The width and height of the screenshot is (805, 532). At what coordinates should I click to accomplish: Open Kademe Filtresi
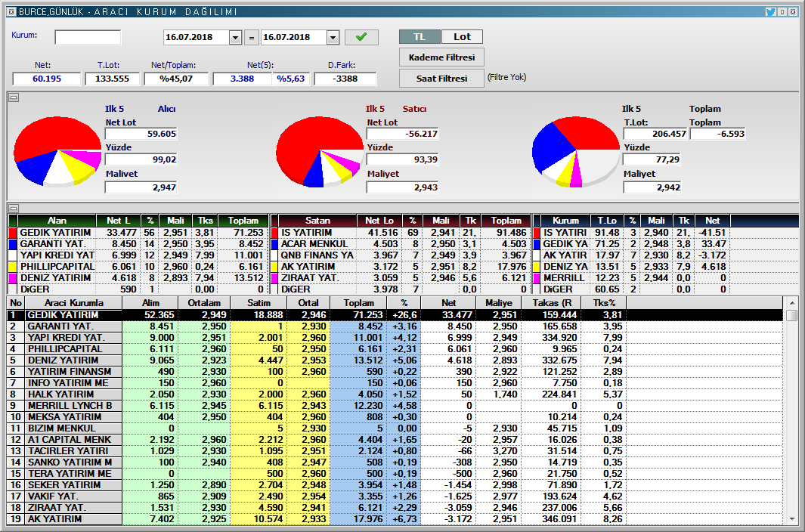tap(441, 57)
